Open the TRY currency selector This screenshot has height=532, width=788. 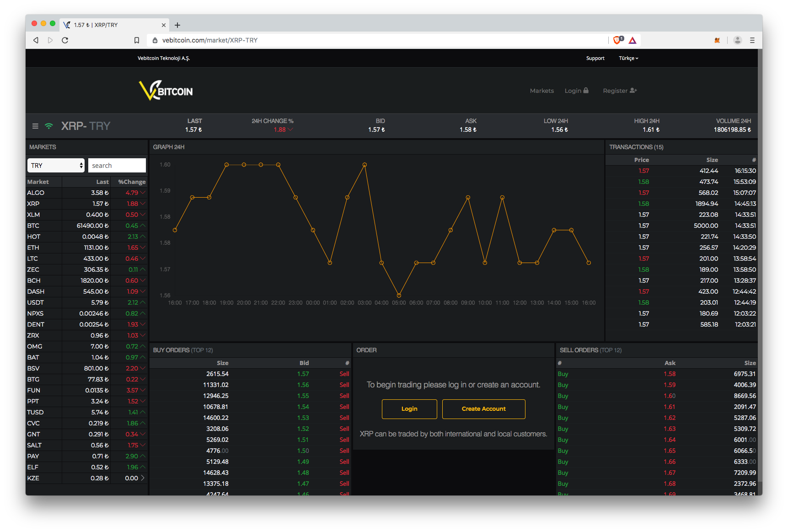(56, 166)
